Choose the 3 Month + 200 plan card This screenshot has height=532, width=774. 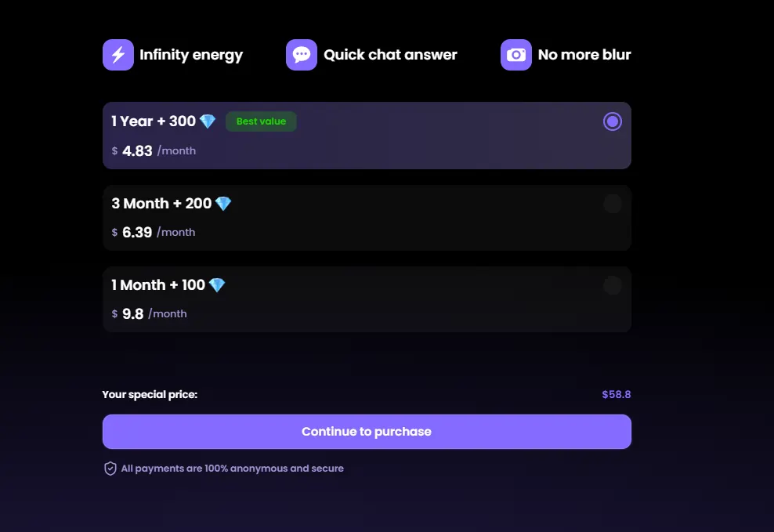coord(367,218)
